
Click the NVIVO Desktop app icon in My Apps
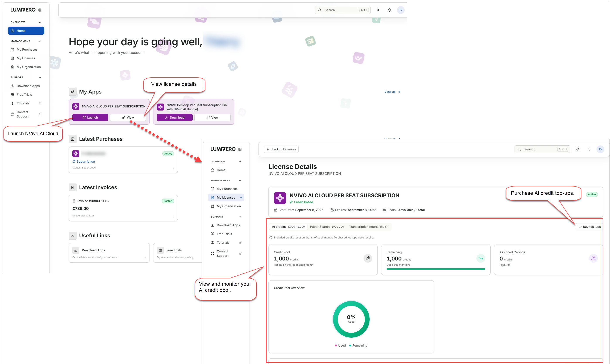(x=160, y=107)
